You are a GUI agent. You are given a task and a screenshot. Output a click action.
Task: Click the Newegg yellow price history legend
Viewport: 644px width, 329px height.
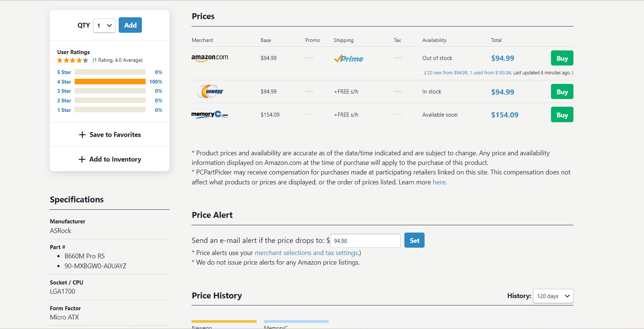tap(224, 322)
